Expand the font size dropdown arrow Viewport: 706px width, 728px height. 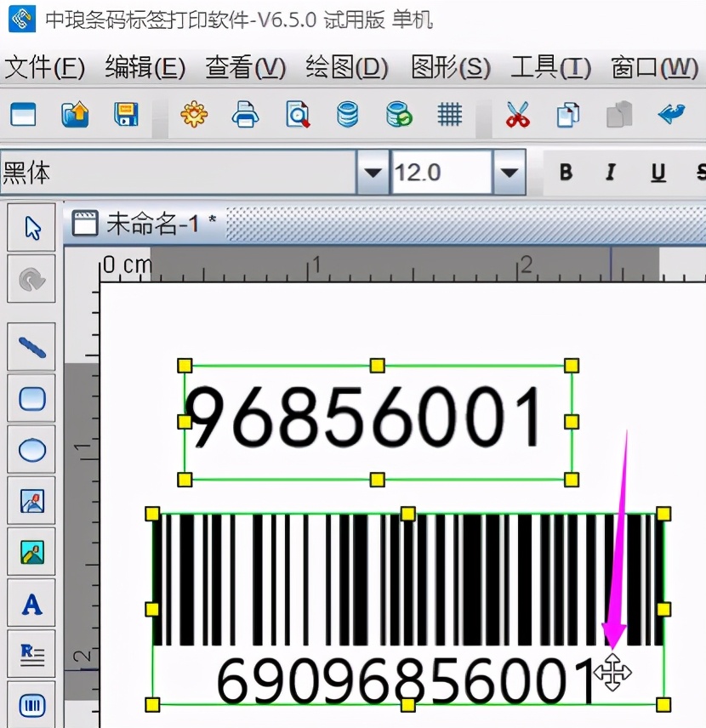[x=510, y=173]
